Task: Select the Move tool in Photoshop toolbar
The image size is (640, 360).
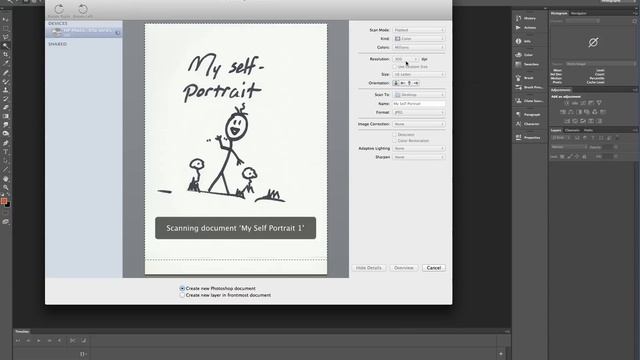Action: click(5, 20)
